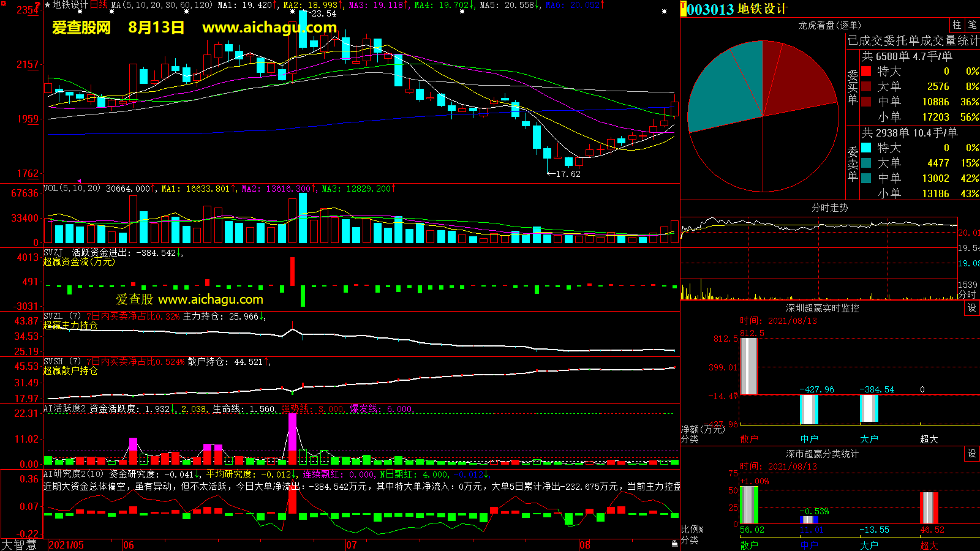The width and height of the screenshot is (980, 551).
Task: Click the 2021/05 date marker on time axis
Action: [66, 545]
